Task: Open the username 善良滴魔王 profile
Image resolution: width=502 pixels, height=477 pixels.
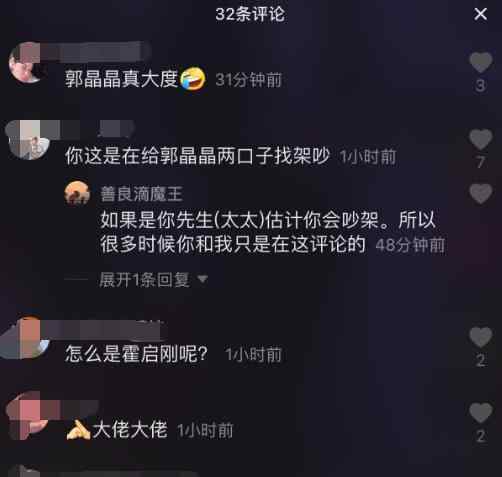Action: pyautogui.click(x=142, y=194)
